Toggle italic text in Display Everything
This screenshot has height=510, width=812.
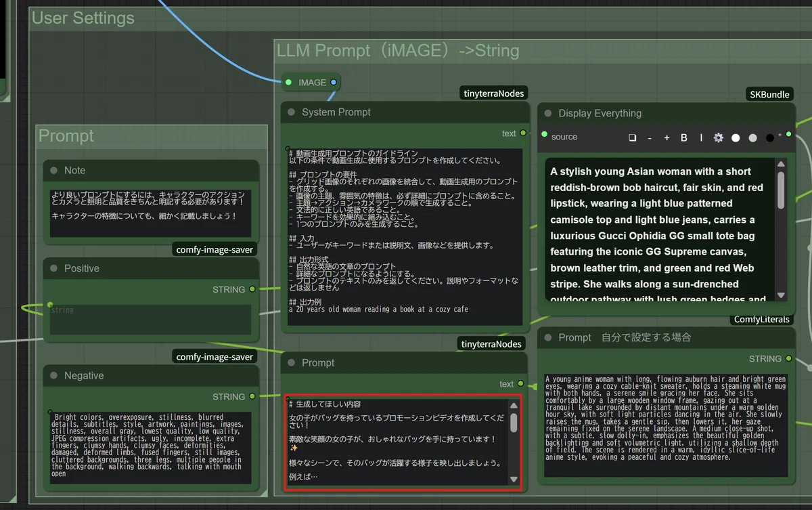click(701, 137)
